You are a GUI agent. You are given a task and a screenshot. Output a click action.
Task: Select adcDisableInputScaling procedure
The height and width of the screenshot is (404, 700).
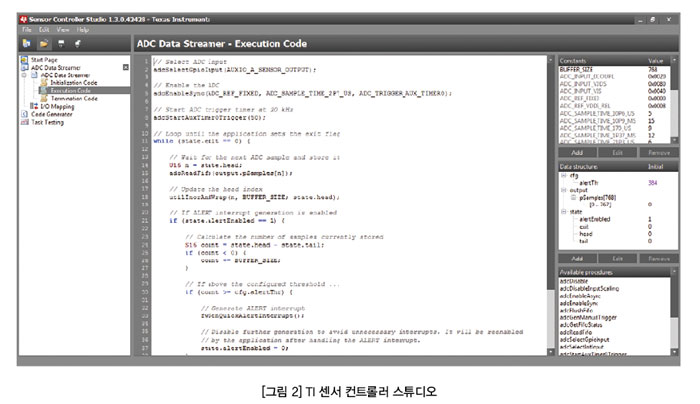pyautogui.click(x=589, y=288)
